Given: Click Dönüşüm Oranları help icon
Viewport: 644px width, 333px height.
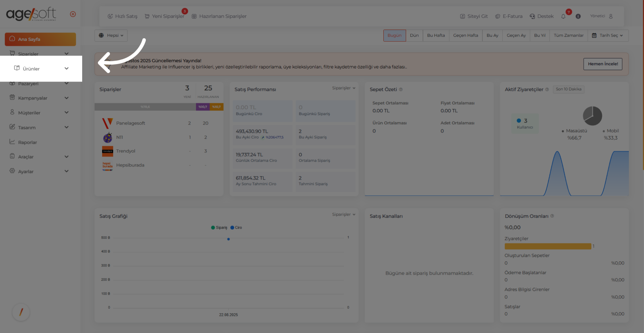Looking at the screenshot, I should (x=552, y=216).
